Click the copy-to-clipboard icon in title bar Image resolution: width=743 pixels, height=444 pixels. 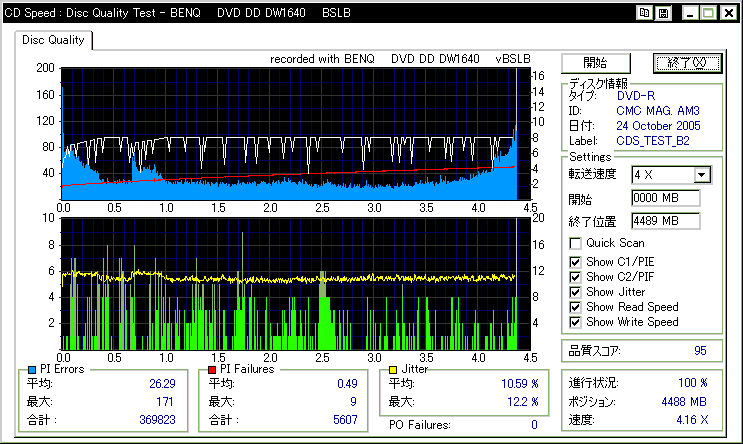click(x=645, y=14)
